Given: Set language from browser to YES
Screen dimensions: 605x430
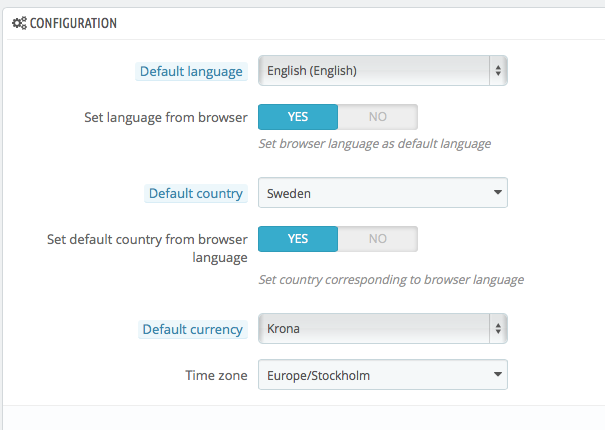Looking at the screenshot, I should 298,117.
